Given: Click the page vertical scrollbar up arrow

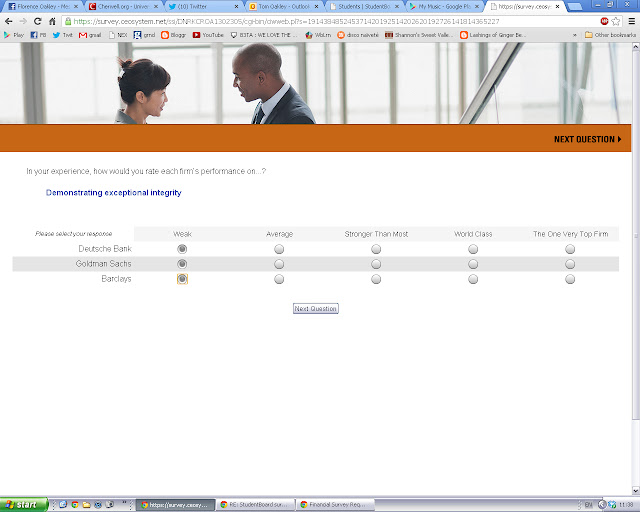Looking at the screenshot, I should pyautogui.click(x=636, y=47).
